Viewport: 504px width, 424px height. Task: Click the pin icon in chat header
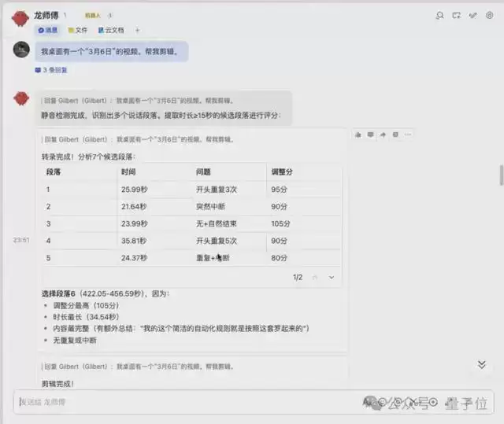coord(473,15)
